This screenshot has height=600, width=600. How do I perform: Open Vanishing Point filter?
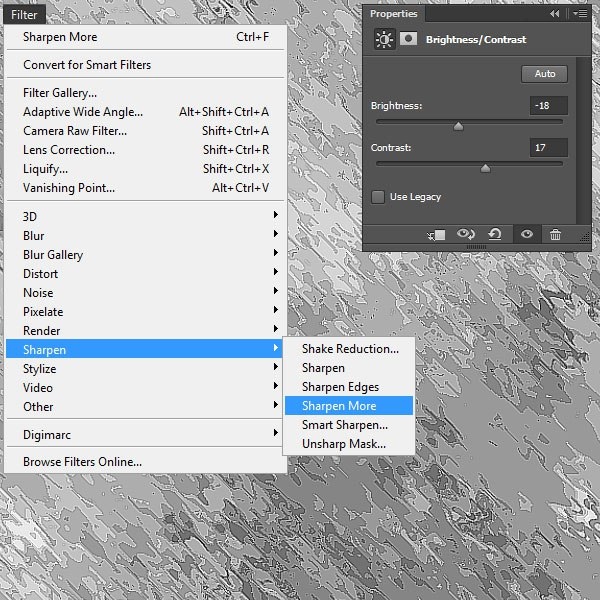click(145, 188)
